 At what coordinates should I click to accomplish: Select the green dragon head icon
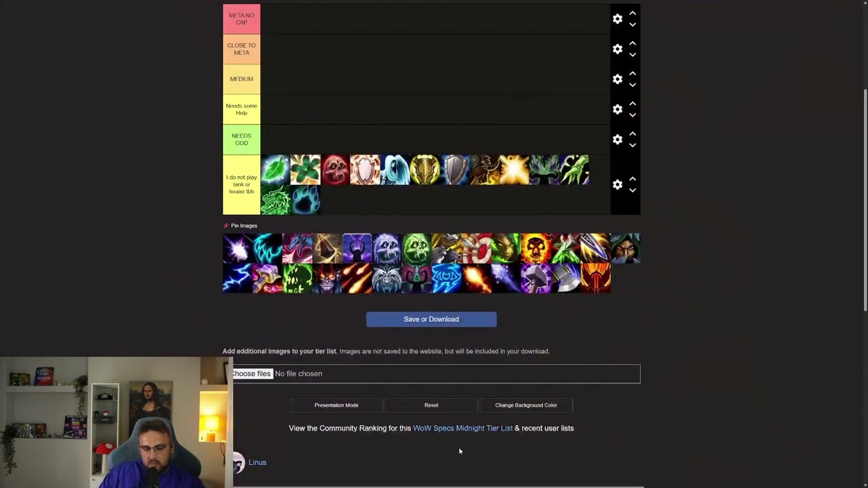275,199
